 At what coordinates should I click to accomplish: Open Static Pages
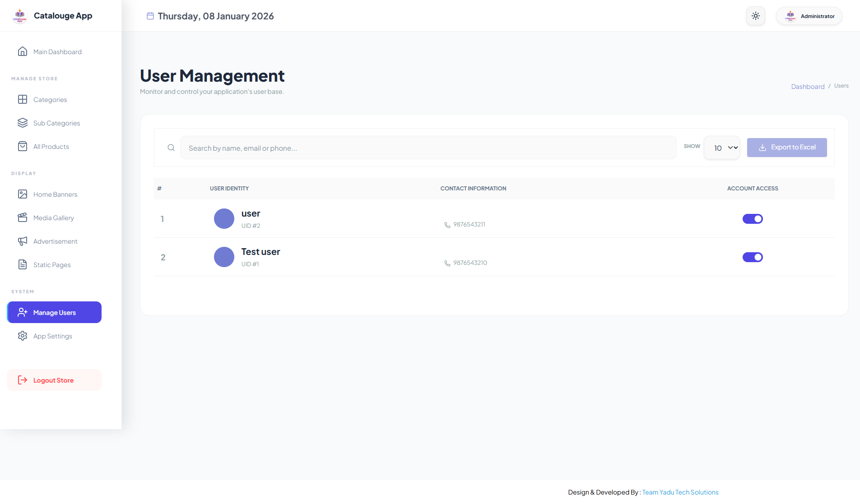point(54,264)
